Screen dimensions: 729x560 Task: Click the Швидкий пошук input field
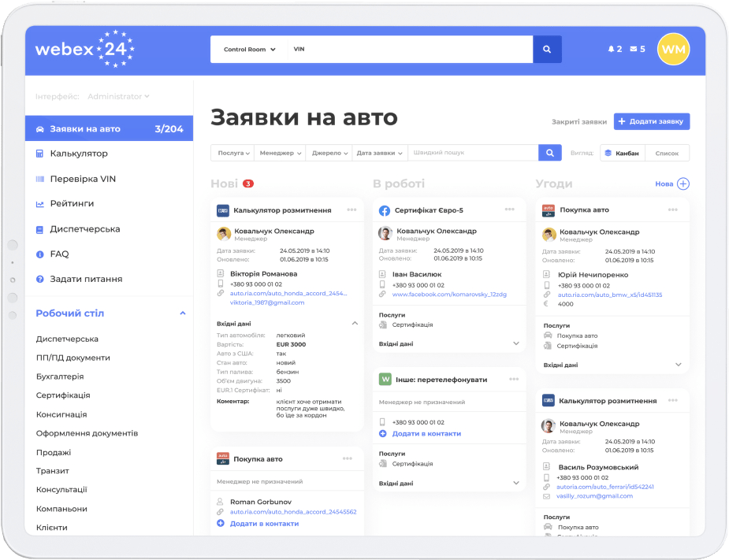[472, 153]
